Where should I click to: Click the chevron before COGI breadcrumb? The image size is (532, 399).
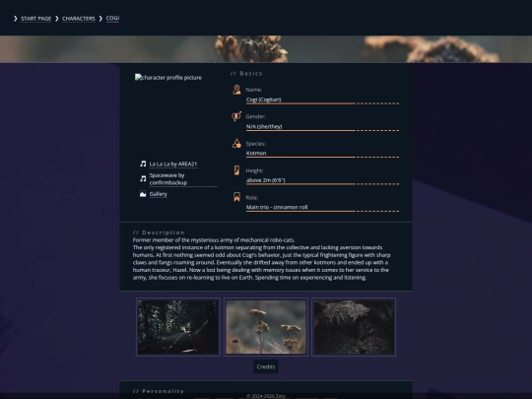click(x=100, y=19)
